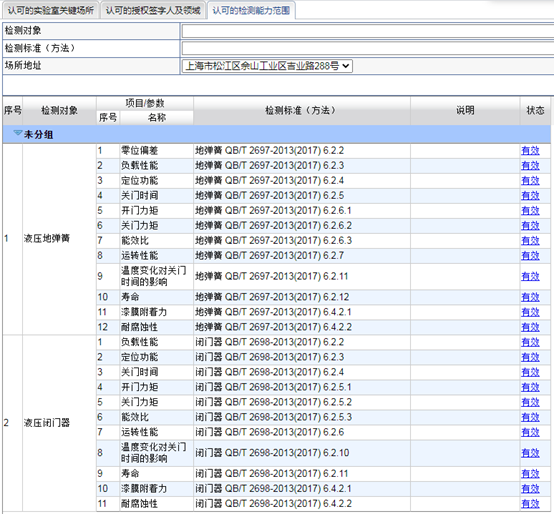The height and width of the screenshot is (514, 554).
Task: Click 有效 for 地弹簧 寿命 6.2.12
Action: tap(530, 297)
